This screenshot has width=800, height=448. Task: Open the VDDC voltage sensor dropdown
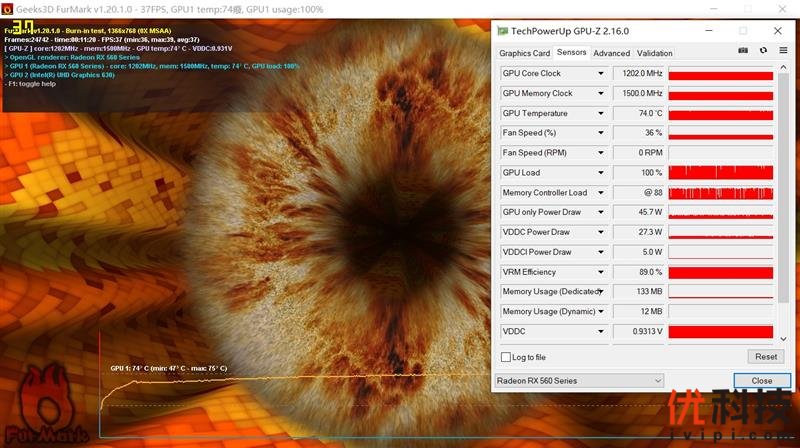601,331
